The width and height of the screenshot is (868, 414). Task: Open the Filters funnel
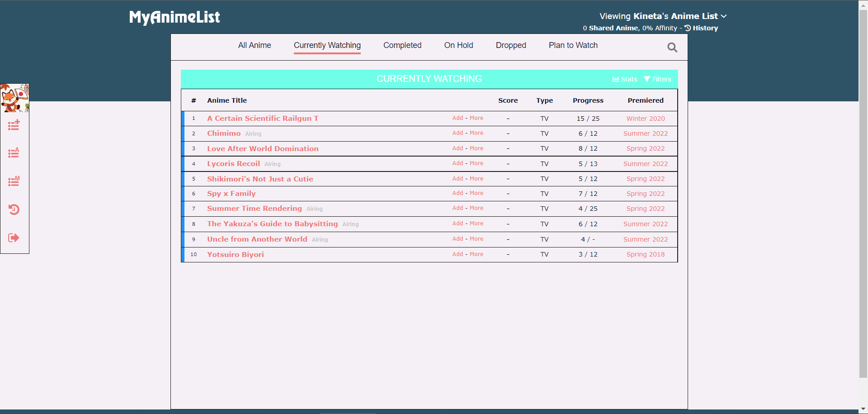(658, 79)
